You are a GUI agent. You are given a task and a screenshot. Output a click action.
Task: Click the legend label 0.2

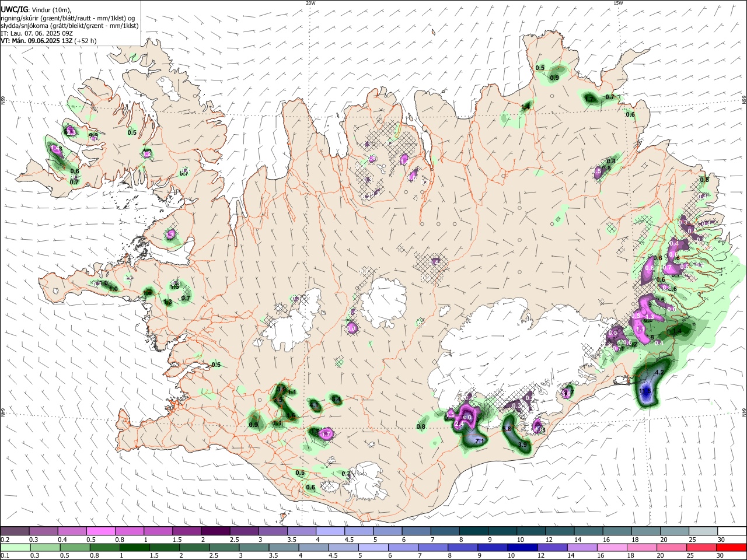pyautogui.click(x=5, y=540)
